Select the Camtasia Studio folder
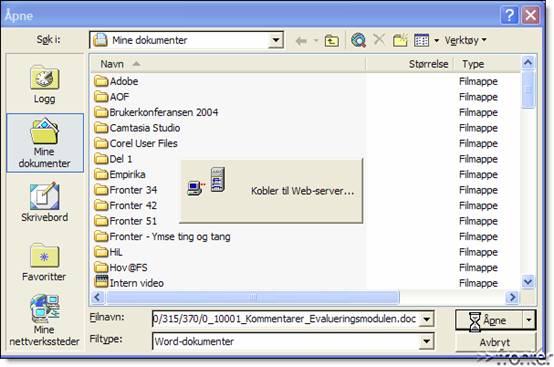Viewport: 554px width, 367px height. pyautogui.click(x=137, y=128)
